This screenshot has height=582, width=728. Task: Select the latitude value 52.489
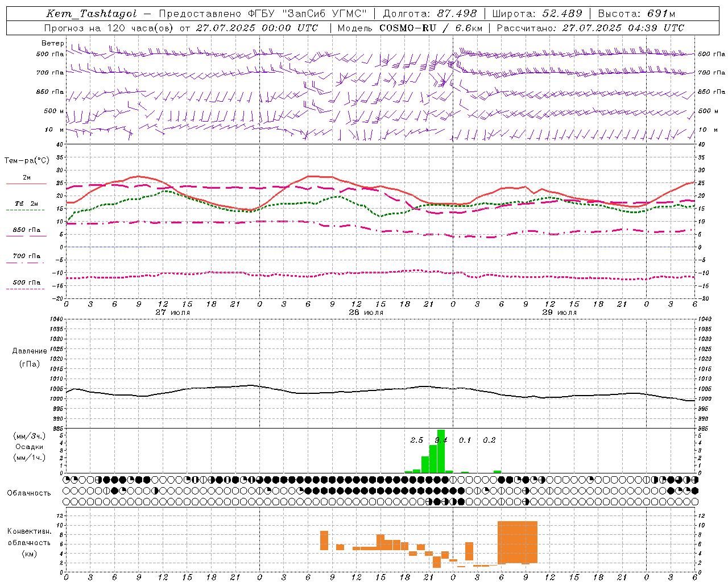562,14
